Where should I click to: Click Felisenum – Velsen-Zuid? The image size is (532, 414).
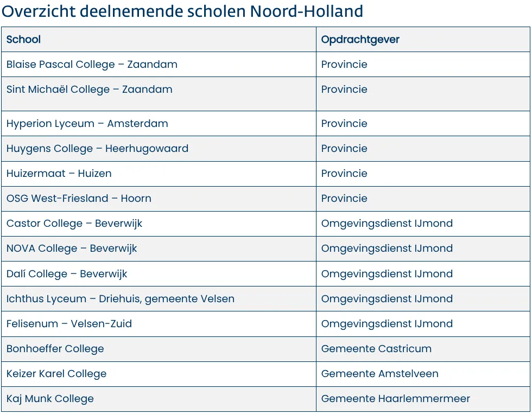[x=69, y=324]
